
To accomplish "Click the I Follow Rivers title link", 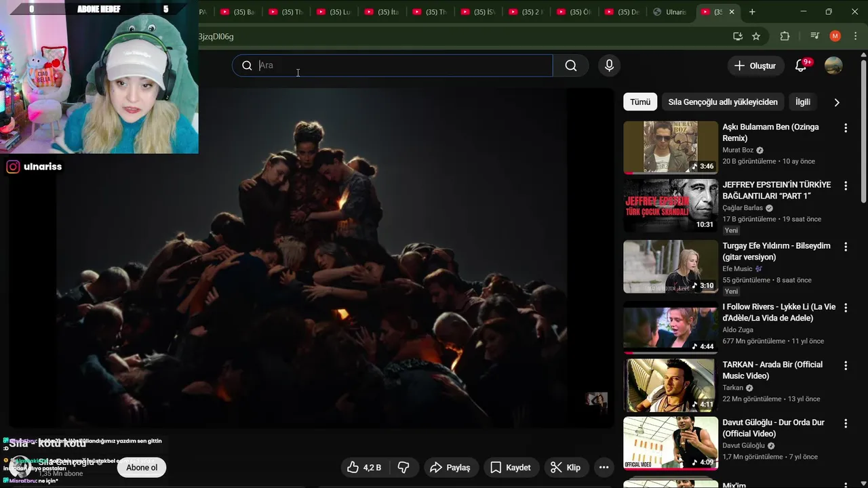I will [x=778, y=312].
